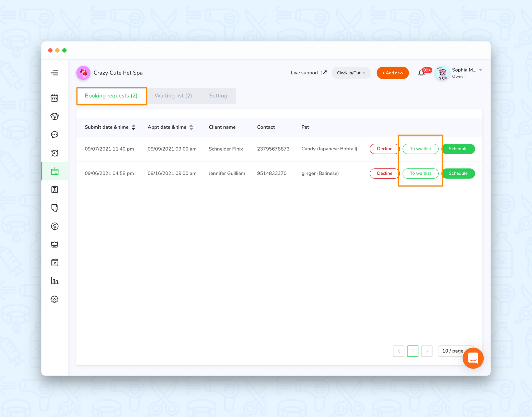The height and width of the screenshot is (417, 532).
Task: Open the messages chat bubble icon
Action: pyautogui.click(x=55, y=135)
